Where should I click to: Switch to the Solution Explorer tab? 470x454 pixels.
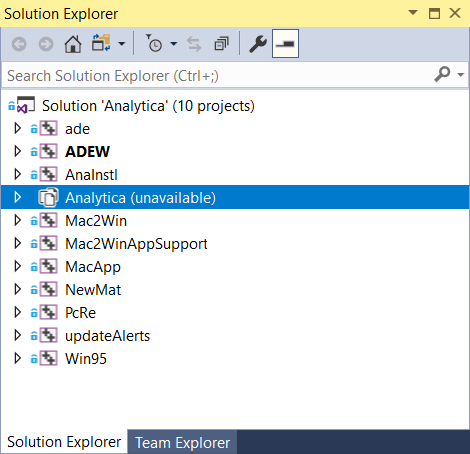pos(64,442)
